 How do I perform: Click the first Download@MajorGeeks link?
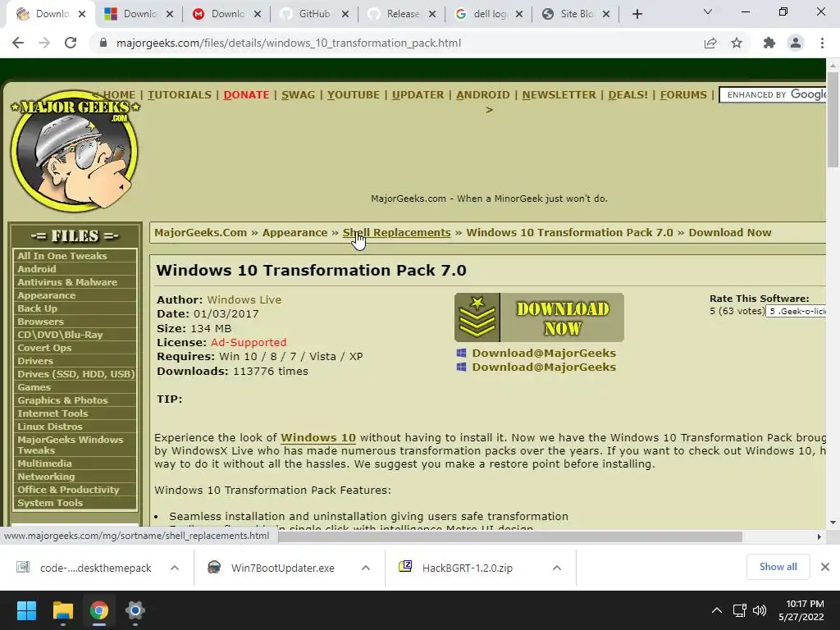(544, 353)
